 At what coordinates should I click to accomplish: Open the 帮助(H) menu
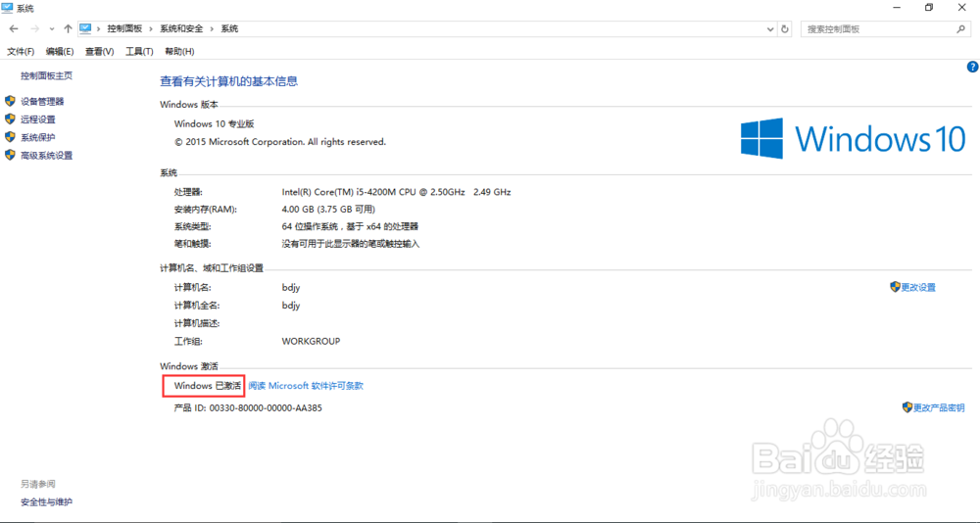click(179, 51)
